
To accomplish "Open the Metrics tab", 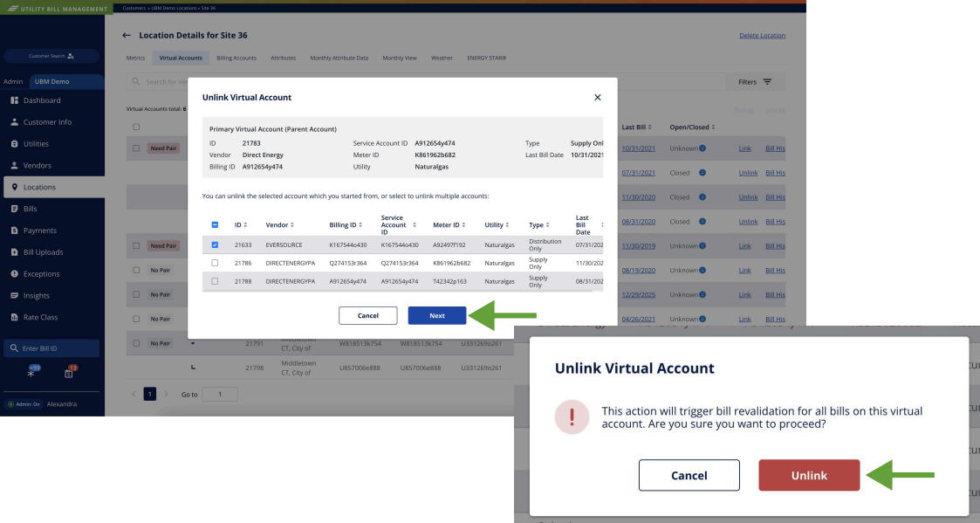I will pos(135,58).
